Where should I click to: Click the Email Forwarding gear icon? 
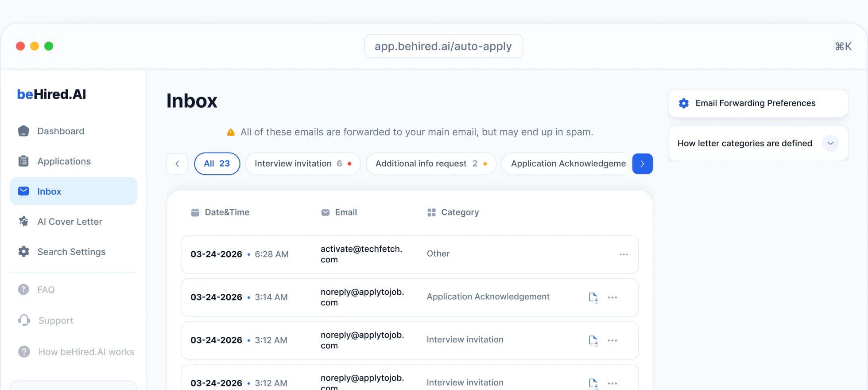coord(684,103)
